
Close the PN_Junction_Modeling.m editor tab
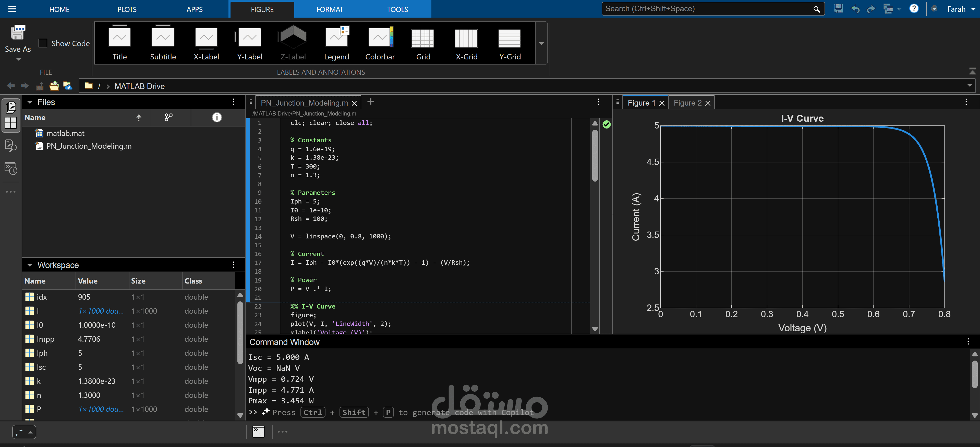click(x=354, y=103)
